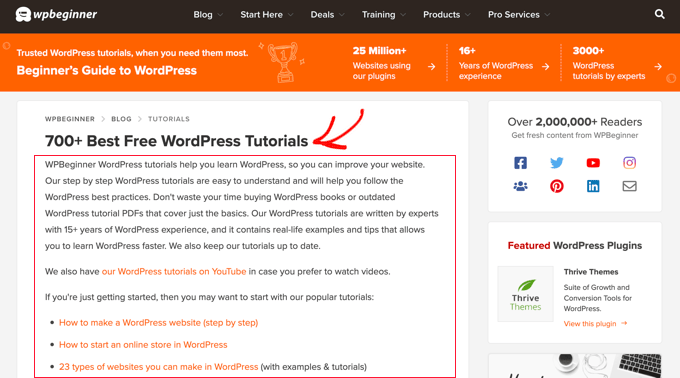680x378 pixels.
Task: Open the Instagram icon
Action: [629, 163]
